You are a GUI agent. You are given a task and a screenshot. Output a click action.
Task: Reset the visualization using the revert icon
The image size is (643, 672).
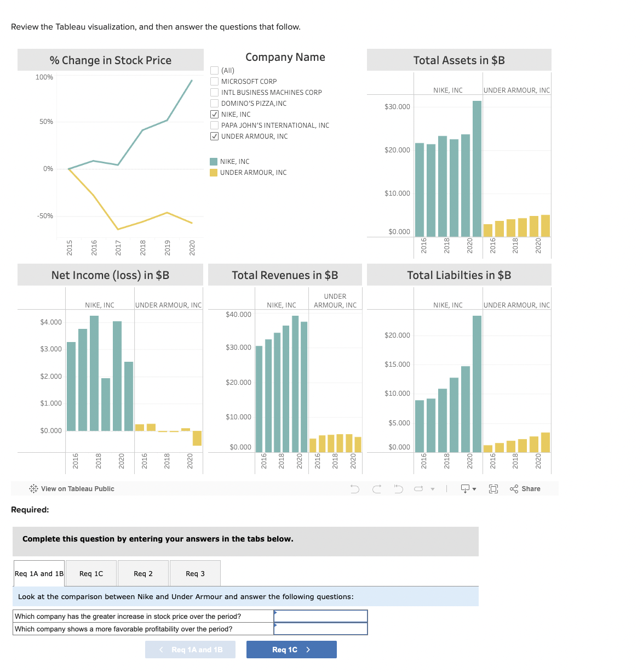click(398, 488)
